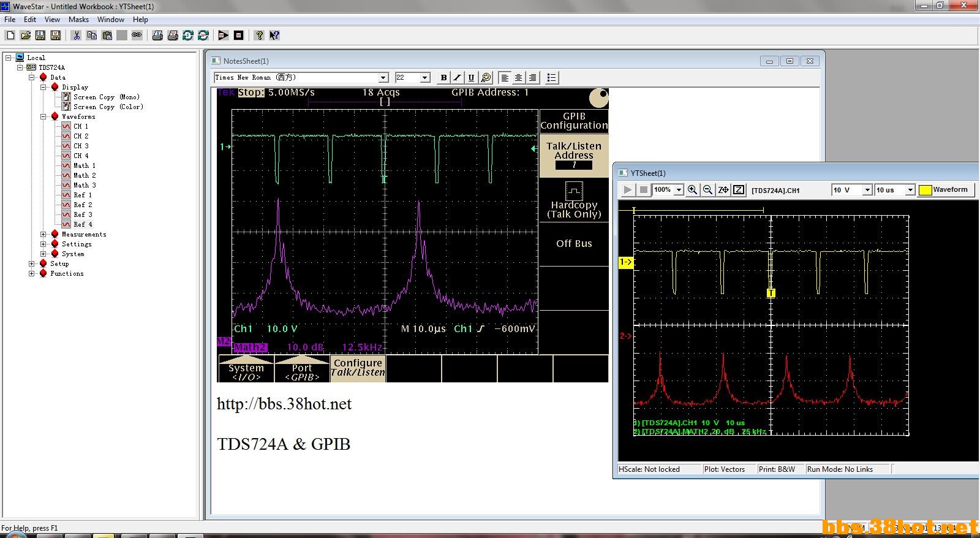Viewport: 980px width, 538px height.
Task: Open the 100% zoom dropdown in YTSheet
Action: click(679, 190)
